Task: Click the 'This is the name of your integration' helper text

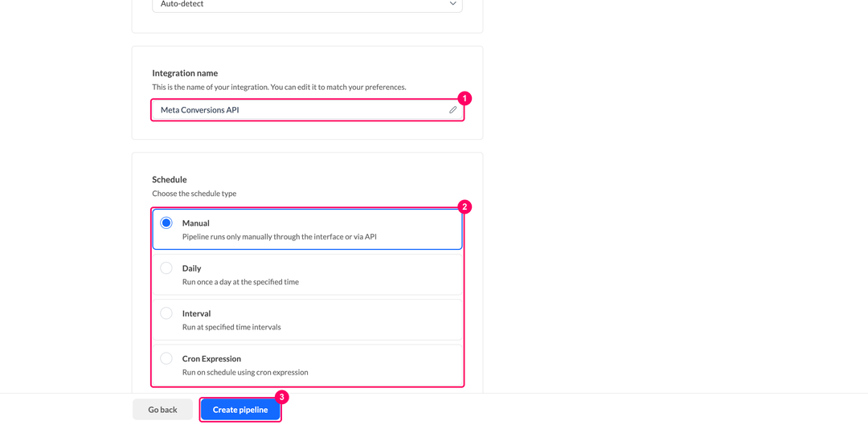Action: [x=279, y=88]
